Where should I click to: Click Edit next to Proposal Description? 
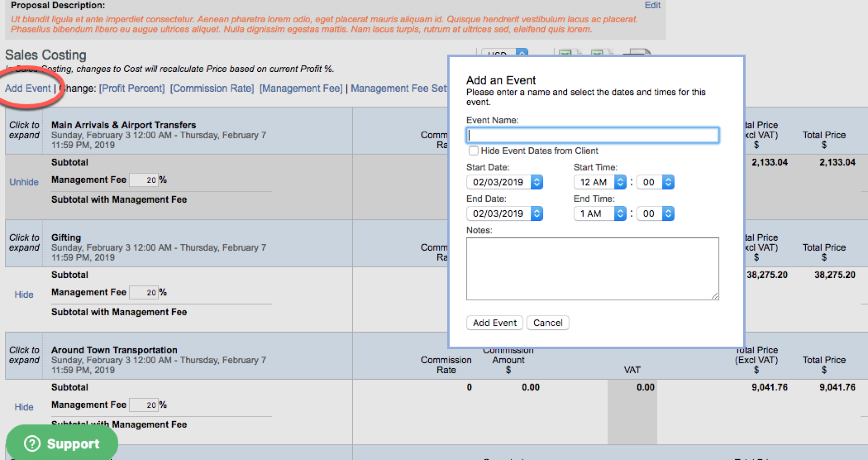652,5
